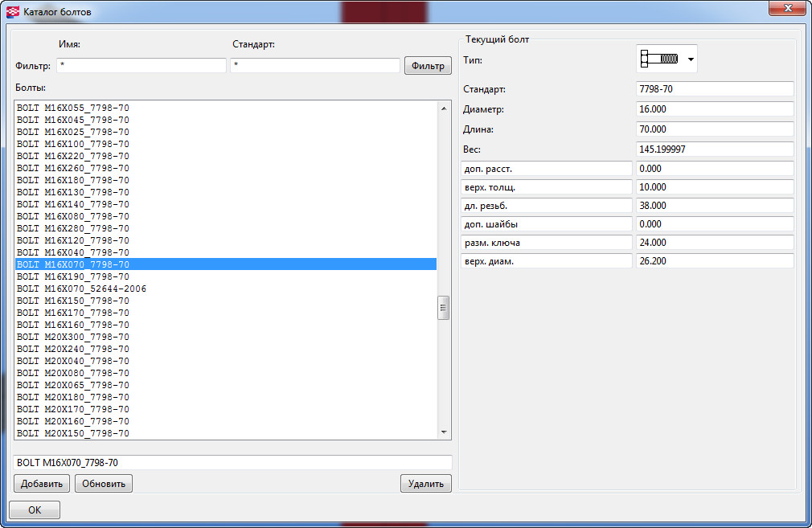Select BOLT M16X055_7798-70 in list
The height and width of the screenshot is (528, 812).
tap(226, 108)
